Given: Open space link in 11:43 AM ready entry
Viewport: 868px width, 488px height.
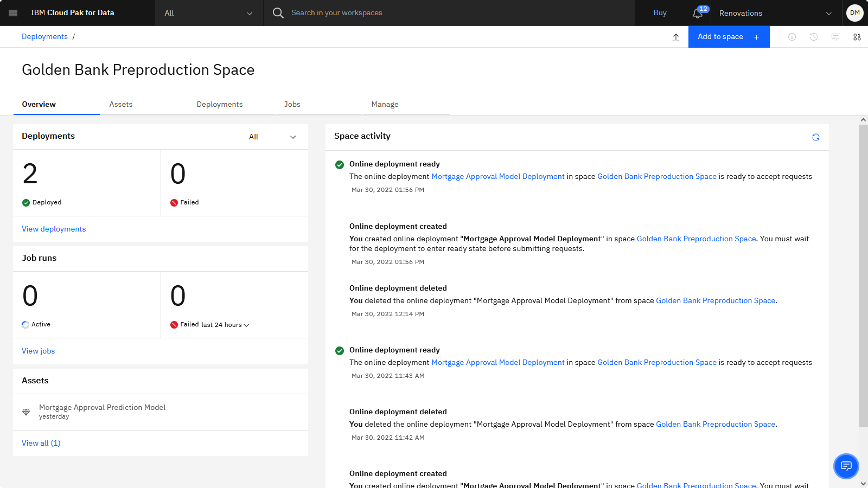Looking at the screenshot, I should [657, 363].
